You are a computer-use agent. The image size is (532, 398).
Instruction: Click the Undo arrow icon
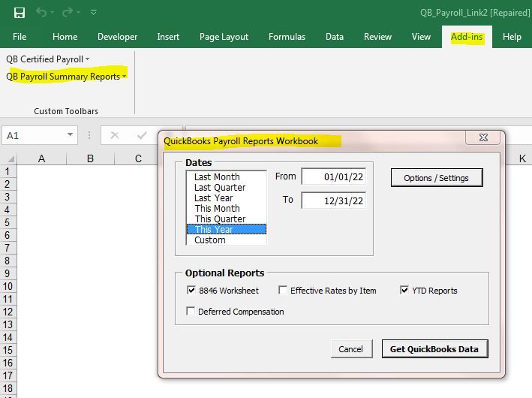tap(43, 13)
